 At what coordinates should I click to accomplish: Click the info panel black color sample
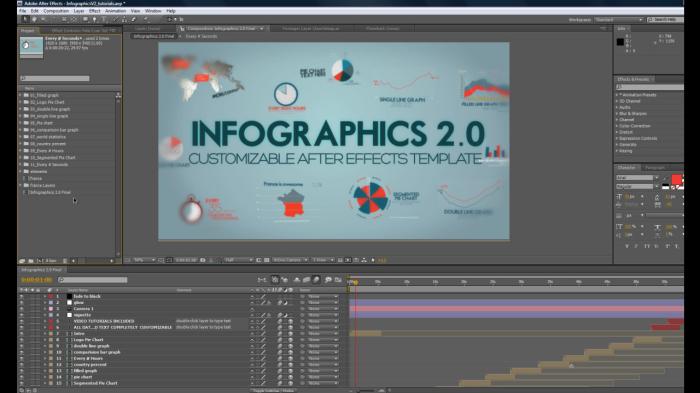[620, 42]
